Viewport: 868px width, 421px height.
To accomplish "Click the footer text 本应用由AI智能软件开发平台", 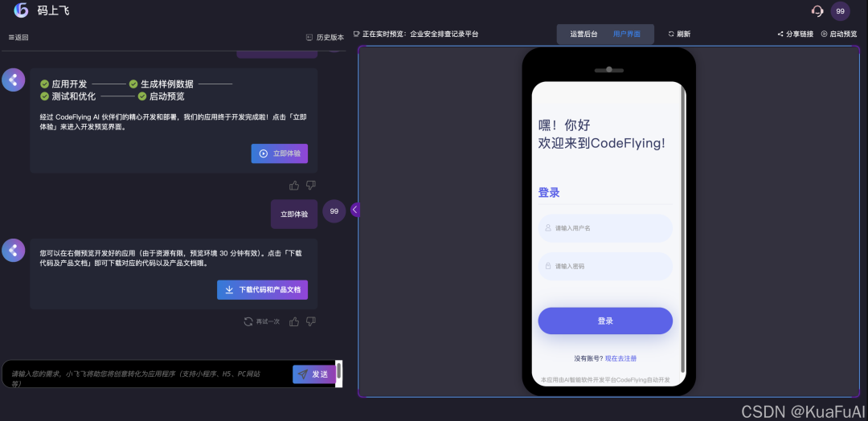I will 605,380.
